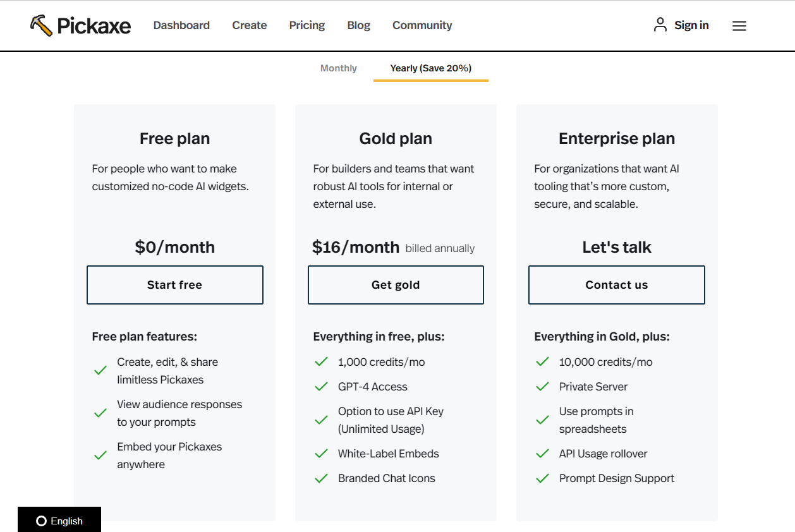This screenshot has width=795, height=532.
Task: Click the billed annually text
Action: click(x=440, y=248)
